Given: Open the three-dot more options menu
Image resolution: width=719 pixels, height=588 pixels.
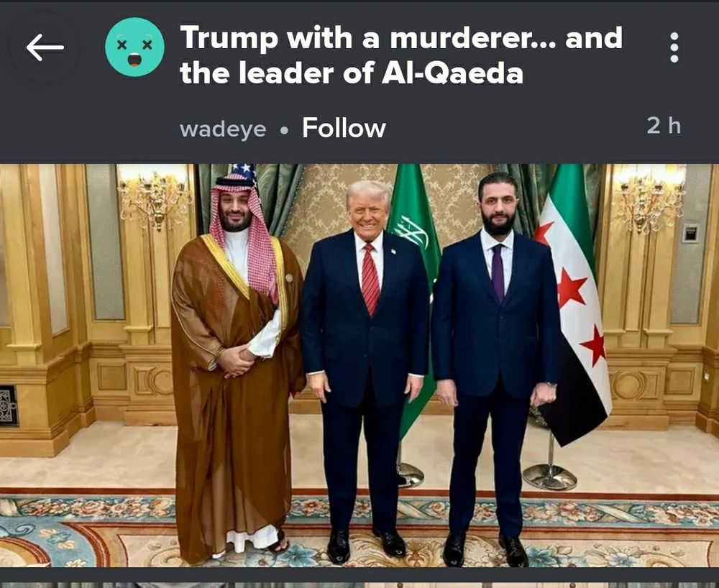Looking at the screenshot, I should (674, 47).
